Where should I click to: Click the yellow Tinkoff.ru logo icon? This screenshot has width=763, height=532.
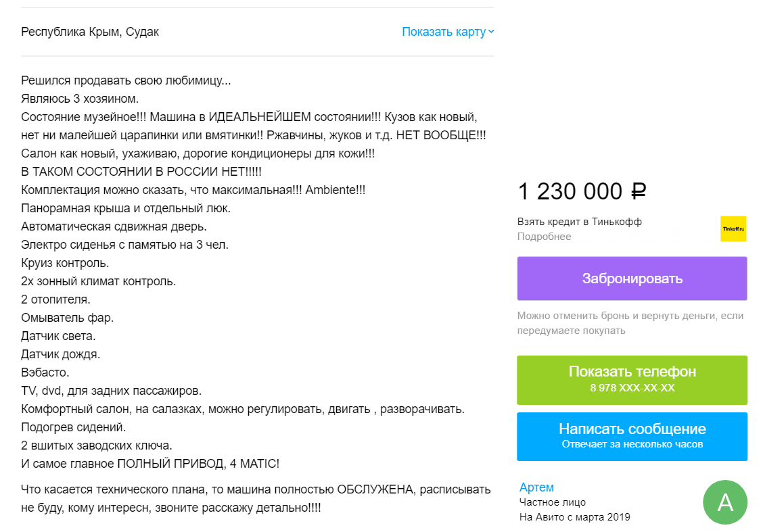point(734,228)
